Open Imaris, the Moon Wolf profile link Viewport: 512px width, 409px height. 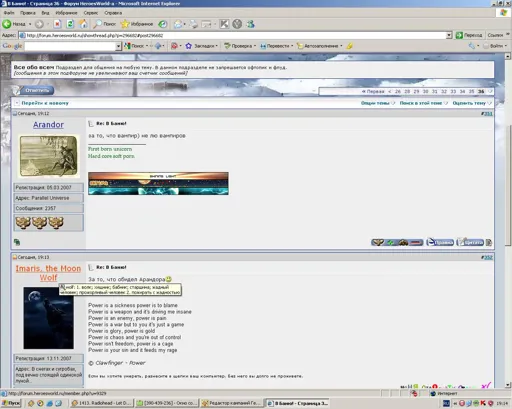tap(48, 273)
